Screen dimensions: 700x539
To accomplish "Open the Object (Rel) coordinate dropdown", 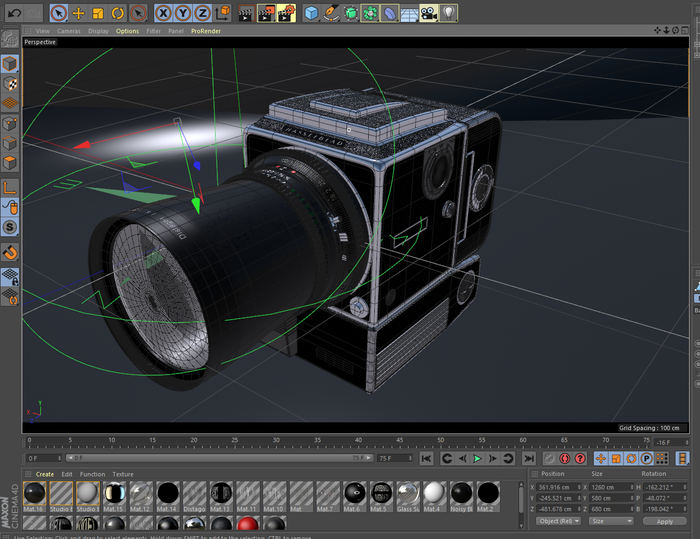I will [559, 521].
